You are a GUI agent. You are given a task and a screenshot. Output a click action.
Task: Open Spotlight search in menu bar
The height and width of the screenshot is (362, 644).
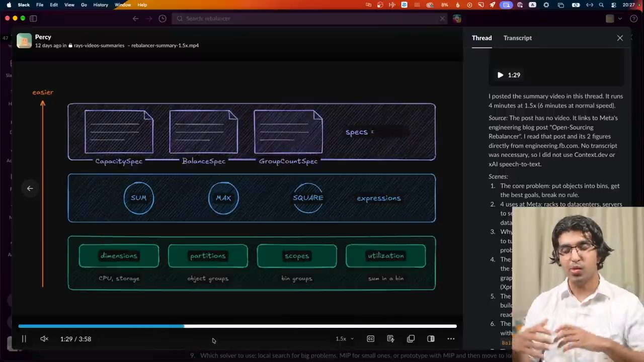[x=601, y=5]
